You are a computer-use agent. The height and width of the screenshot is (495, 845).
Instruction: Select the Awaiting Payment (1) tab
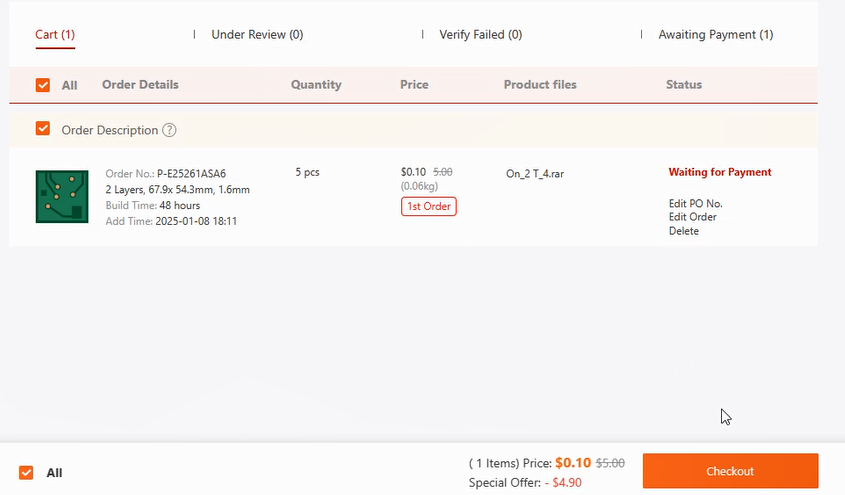point(715,35)
